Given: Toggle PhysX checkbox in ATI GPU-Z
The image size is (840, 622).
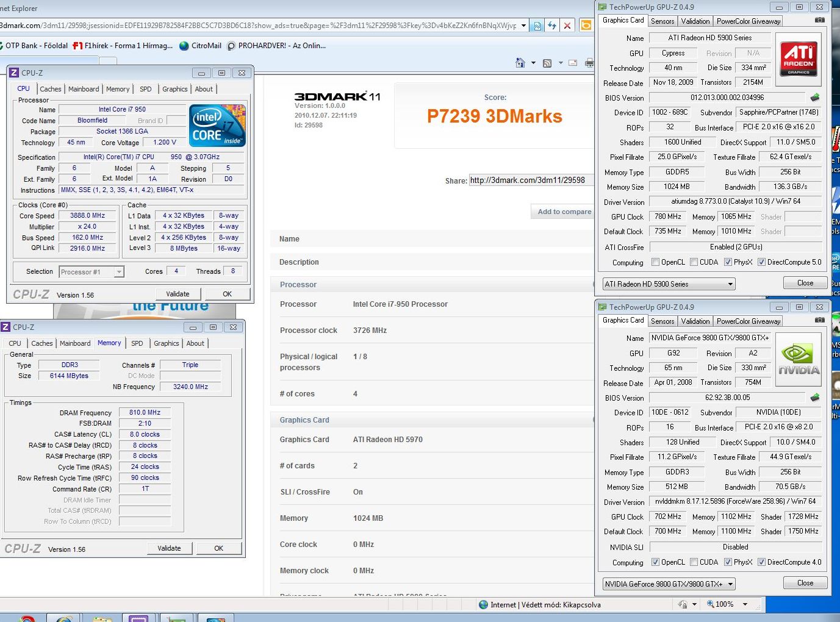Looking at the screenshot, I should (728, 262).
